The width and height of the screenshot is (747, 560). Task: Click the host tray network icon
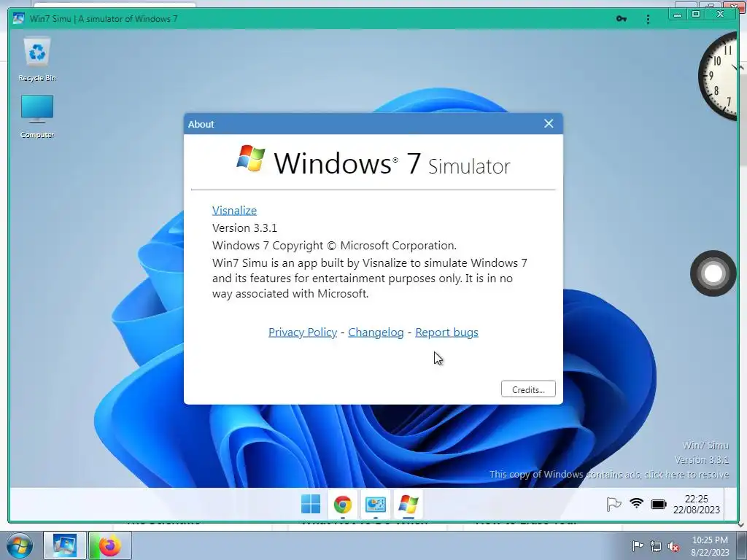point(656,547)
